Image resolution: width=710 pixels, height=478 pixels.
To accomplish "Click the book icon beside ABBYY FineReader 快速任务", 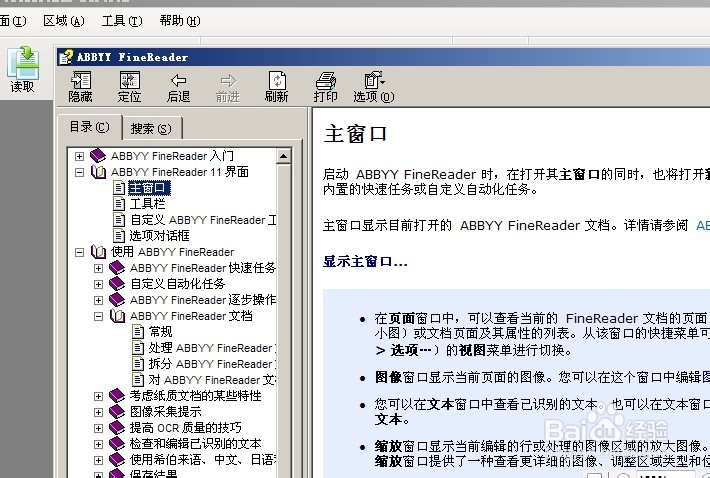I will (x=117, y=268).
